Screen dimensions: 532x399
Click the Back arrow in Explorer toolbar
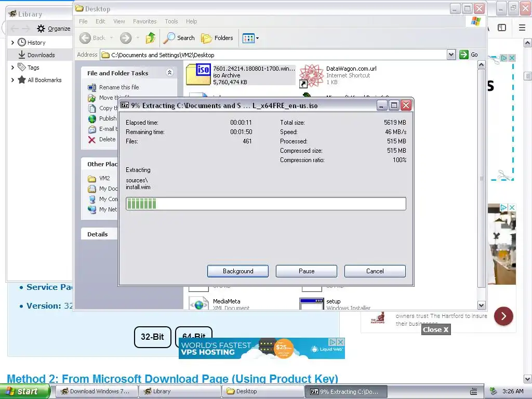pyautogui.click(x=85, y=38)
